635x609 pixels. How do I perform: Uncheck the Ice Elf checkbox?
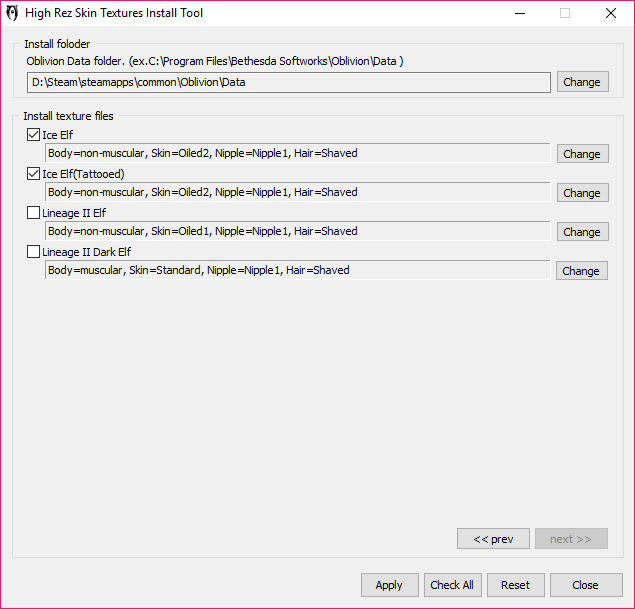point(34,135)
